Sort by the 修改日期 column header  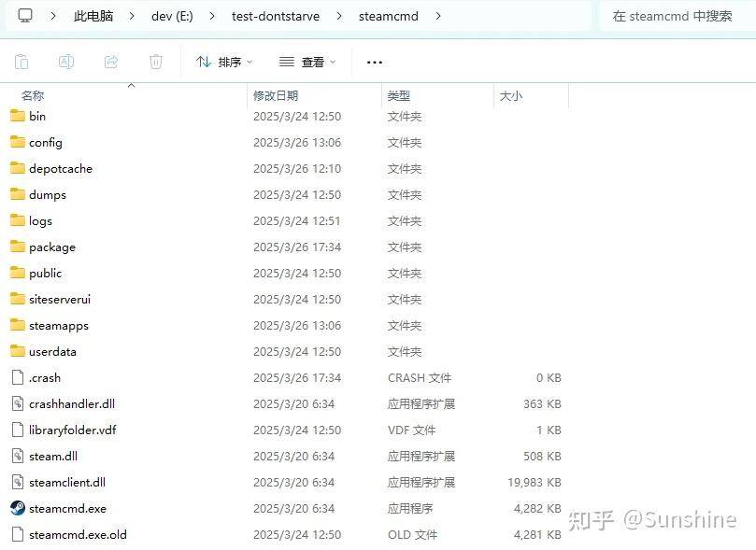pyautogui.click(x=276, y=95)
